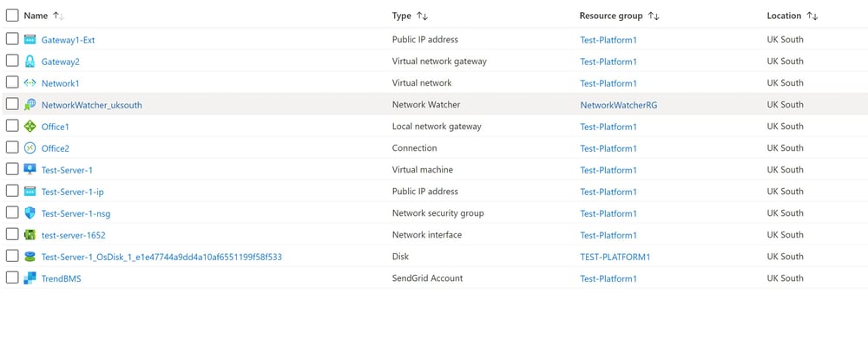Click the Test-Server-1_OsDisk disk icon
868x346 pixels.
pyautogui.click(x=30, y=257)
